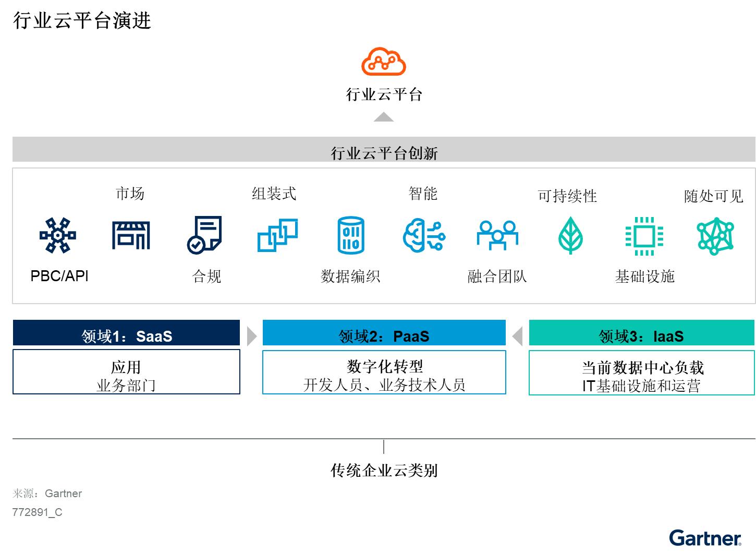Image resolution: width=756 pixels, height=553 pixels.
Task: Click the gray right arrow after SaaS
Action: 252,336
